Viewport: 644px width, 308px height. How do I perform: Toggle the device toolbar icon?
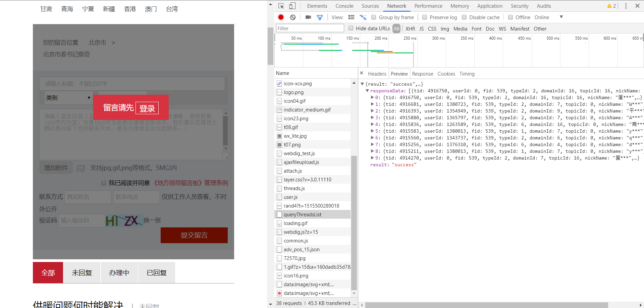tap(292, 6)
